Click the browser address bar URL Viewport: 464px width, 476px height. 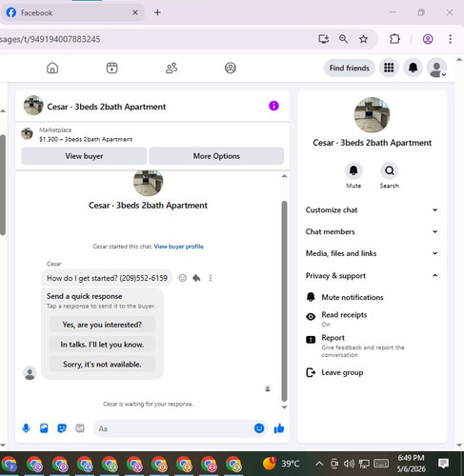(x=50, y=39)
